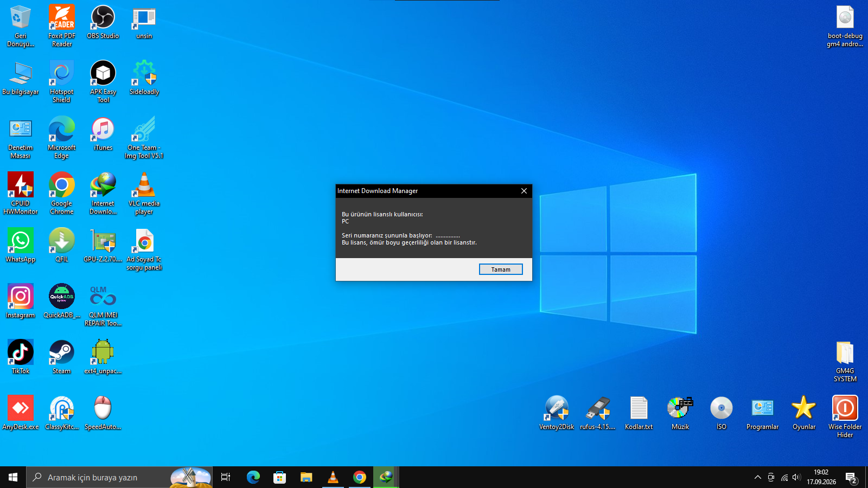868x488 pixels.
Task: Select the QuickADB desktop icon
Action: point(62,301)
